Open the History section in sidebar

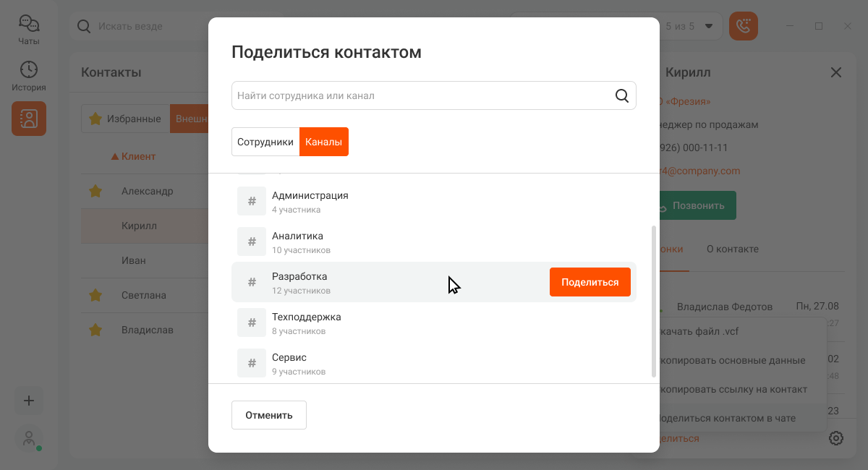pyautogui.click(x=29, y=76)
